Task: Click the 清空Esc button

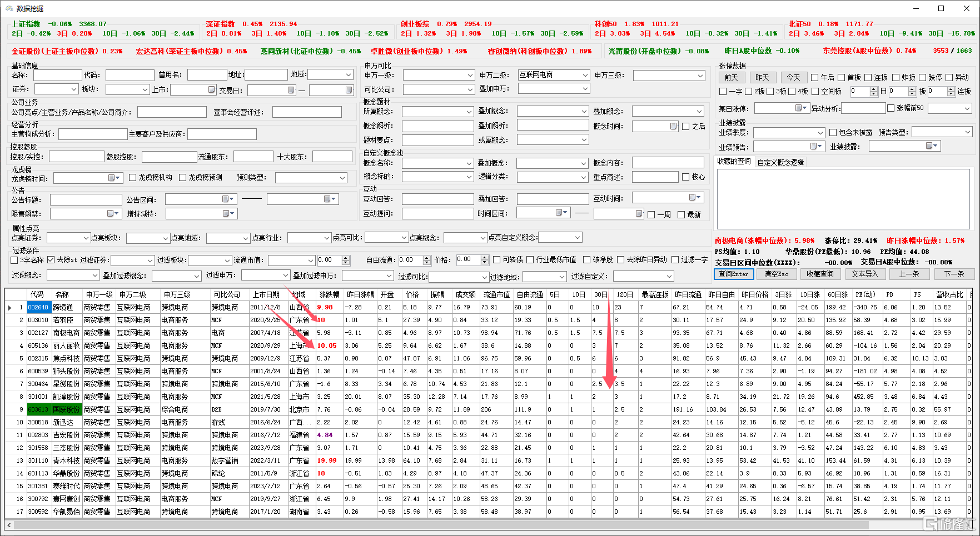Action: [776, 274]
